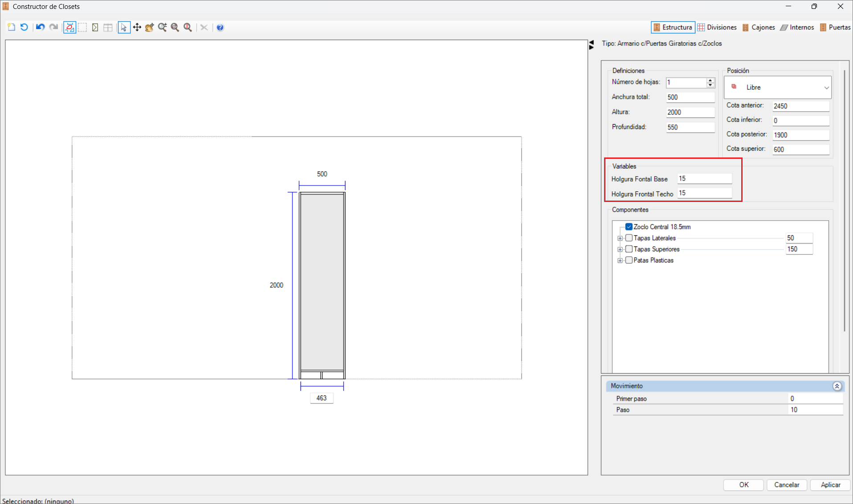853x504 pixels.
Task: Expand the Tapas Superiores tree node
Action: [x=620, y=250]
